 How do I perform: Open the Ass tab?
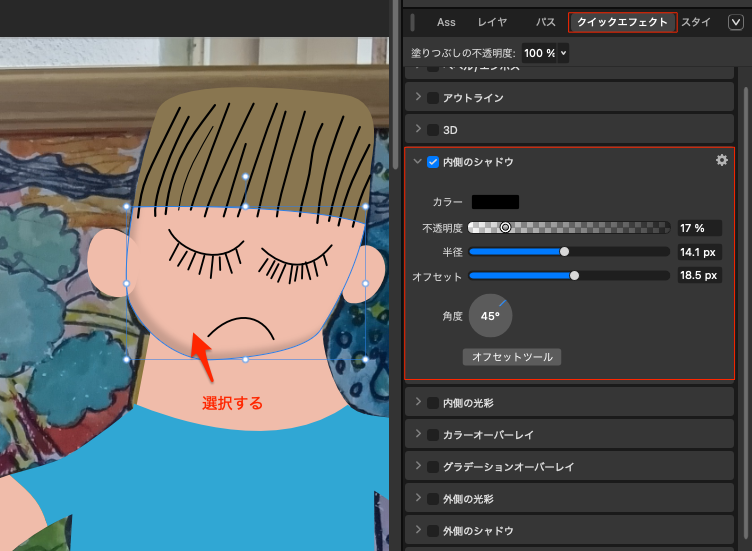(x=446, y=22)
